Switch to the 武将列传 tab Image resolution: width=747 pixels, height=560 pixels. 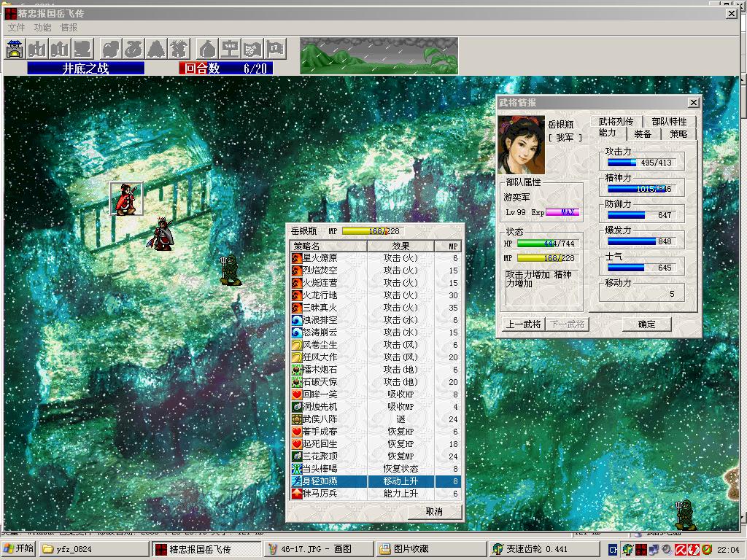[616, 122]
